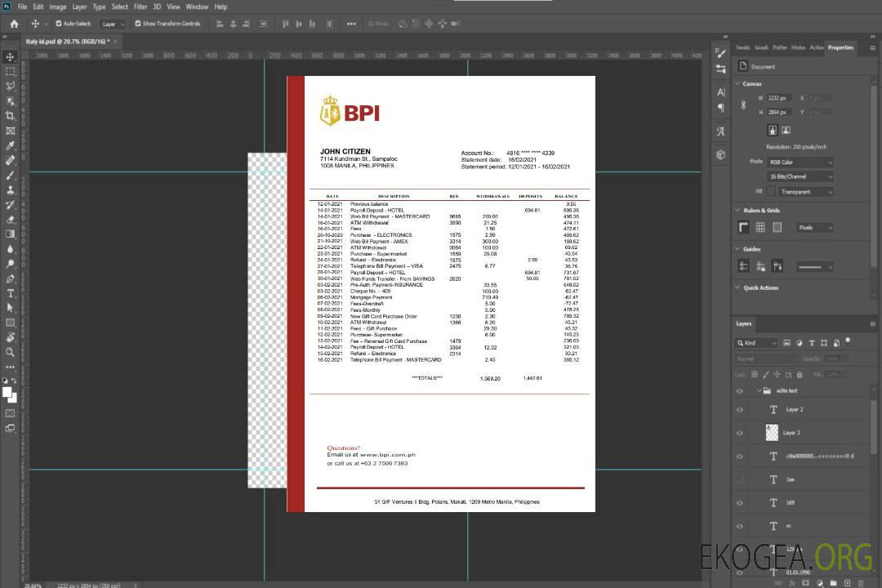Hide the 'm' text layer
This screenshot has height=588, width=882.
pyautogui.click(x=740, y=527)
